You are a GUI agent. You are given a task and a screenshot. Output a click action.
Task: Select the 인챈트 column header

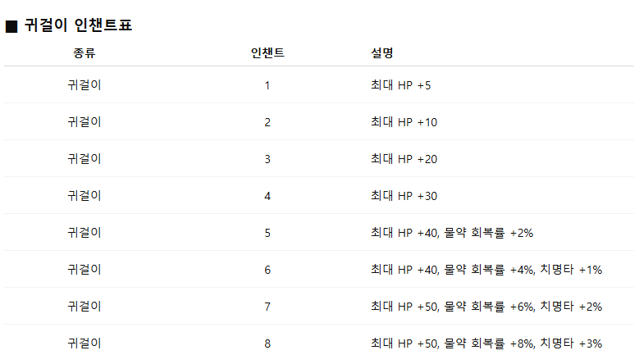[267, 53]
